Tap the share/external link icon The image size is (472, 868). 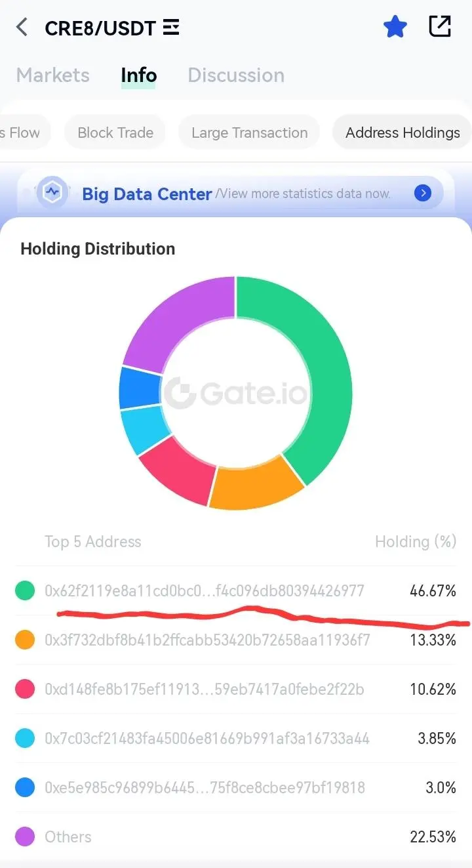440,26
